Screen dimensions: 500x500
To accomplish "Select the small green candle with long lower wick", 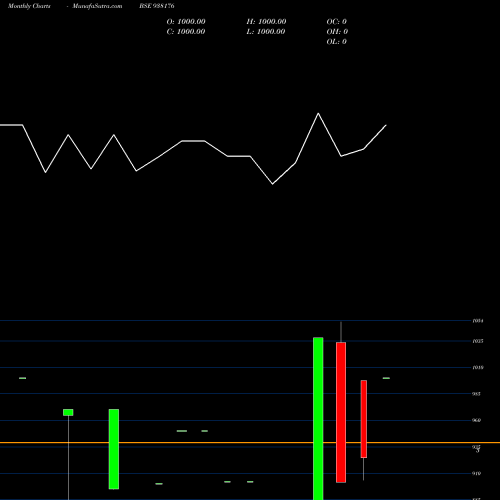I will coord(68,412).
